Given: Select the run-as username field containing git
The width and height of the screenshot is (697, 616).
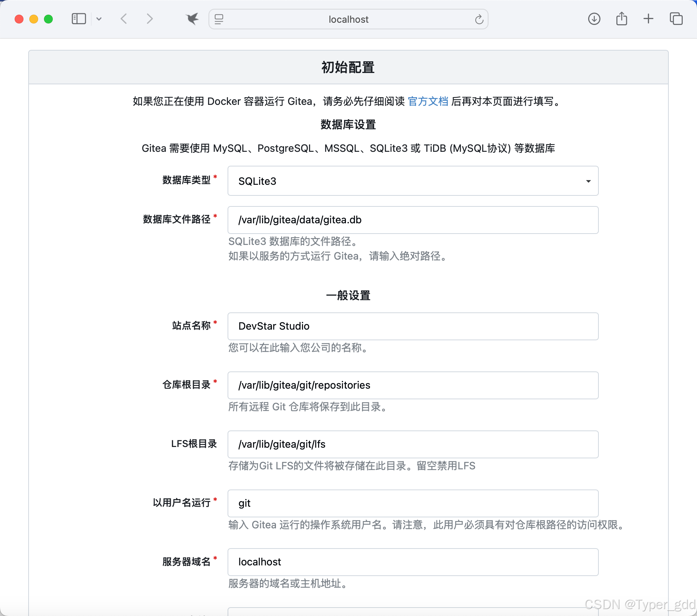Looking at the screenshot, I should pos(413,503).
